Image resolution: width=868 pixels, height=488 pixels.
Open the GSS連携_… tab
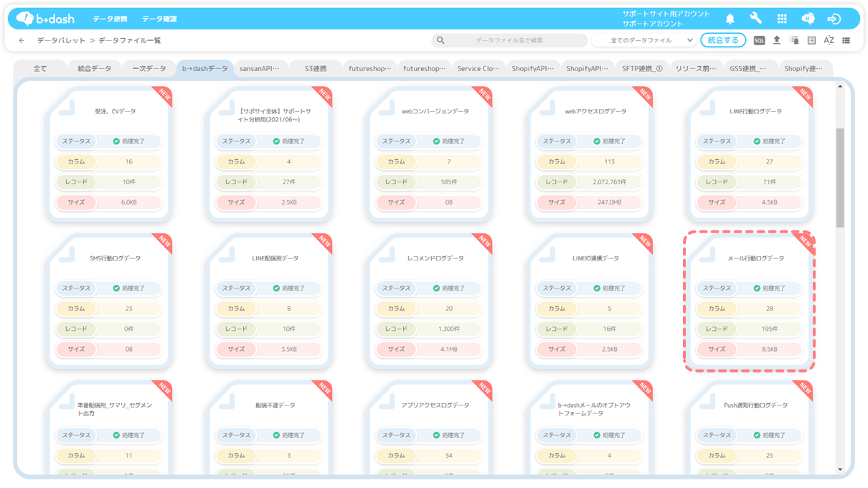click(751, 69)
